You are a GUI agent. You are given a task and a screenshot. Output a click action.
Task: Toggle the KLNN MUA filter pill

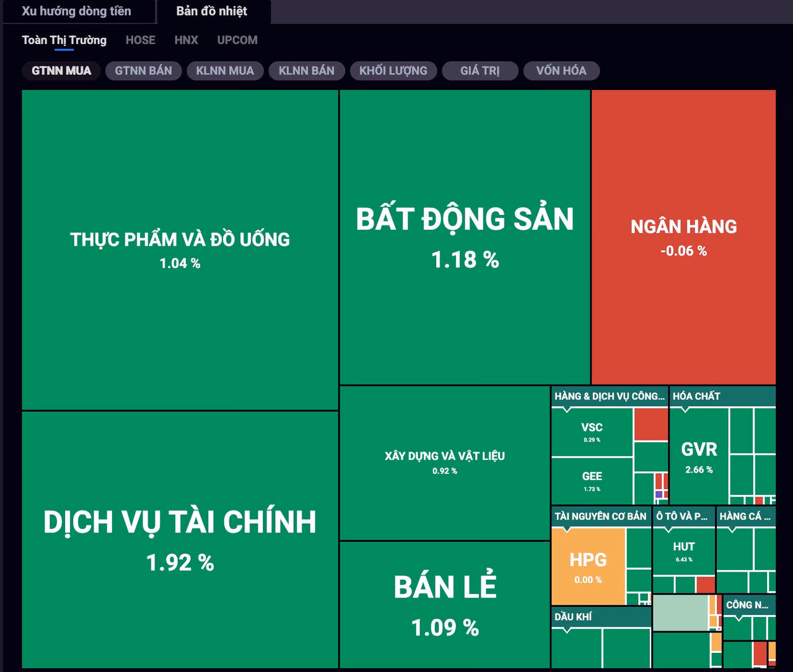coord(225,71)
